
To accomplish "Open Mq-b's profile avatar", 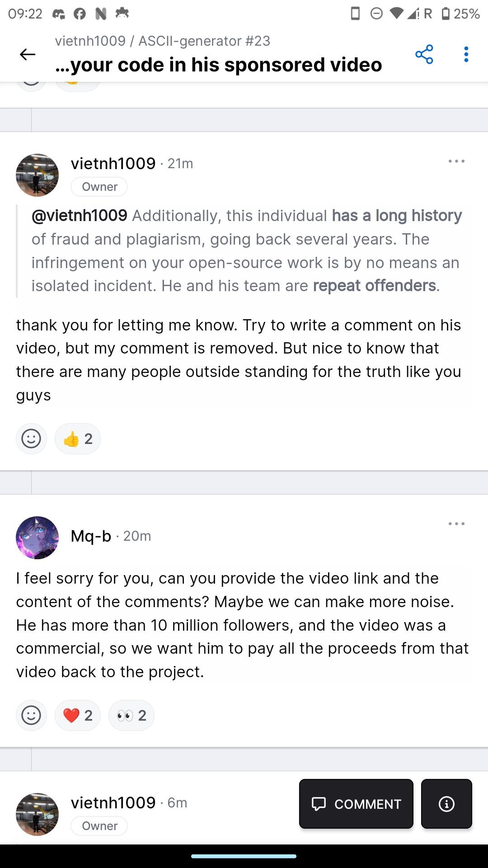I will [x=37, y=538].
